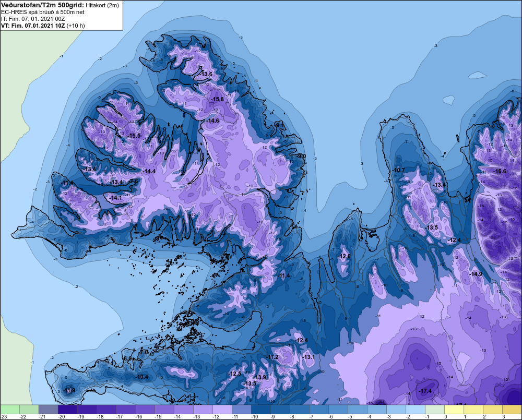
Task: Pick the pale green -1 legend swatch
Action: 434,409
